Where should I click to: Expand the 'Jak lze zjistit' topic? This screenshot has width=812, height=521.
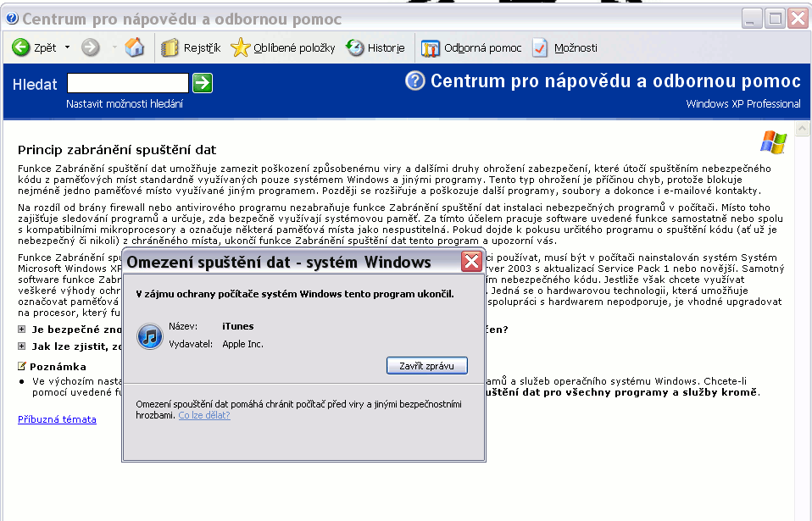point(21,346)
